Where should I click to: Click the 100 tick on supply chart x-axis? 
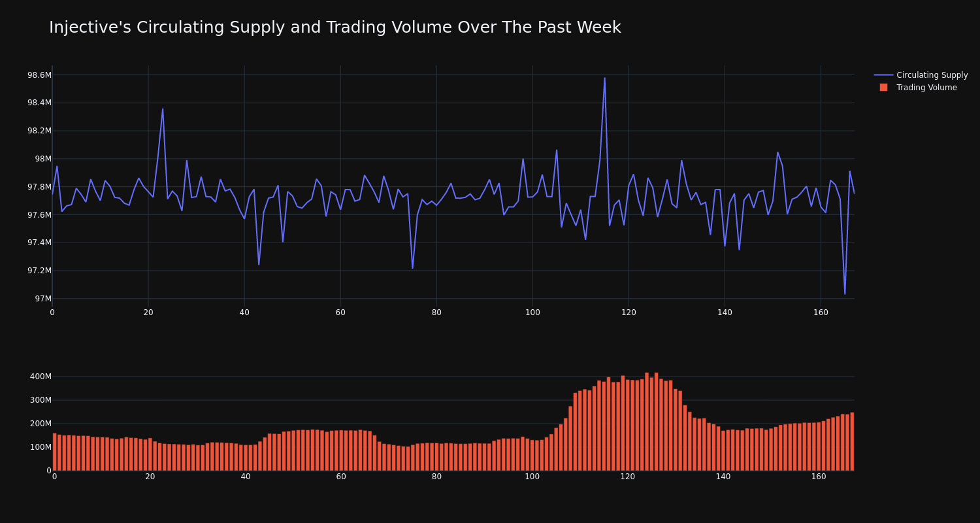532,312
